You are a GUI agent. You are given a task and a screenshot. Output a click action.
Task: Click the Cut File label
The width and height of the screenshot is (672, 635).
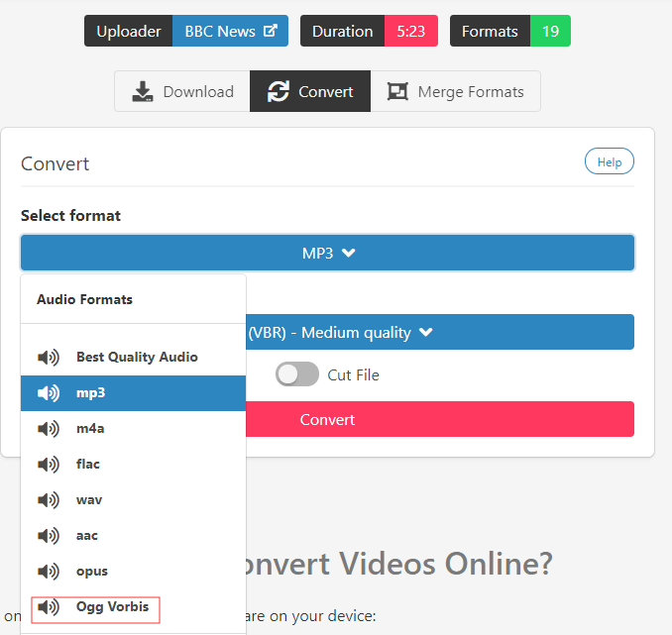coord(353,374)
